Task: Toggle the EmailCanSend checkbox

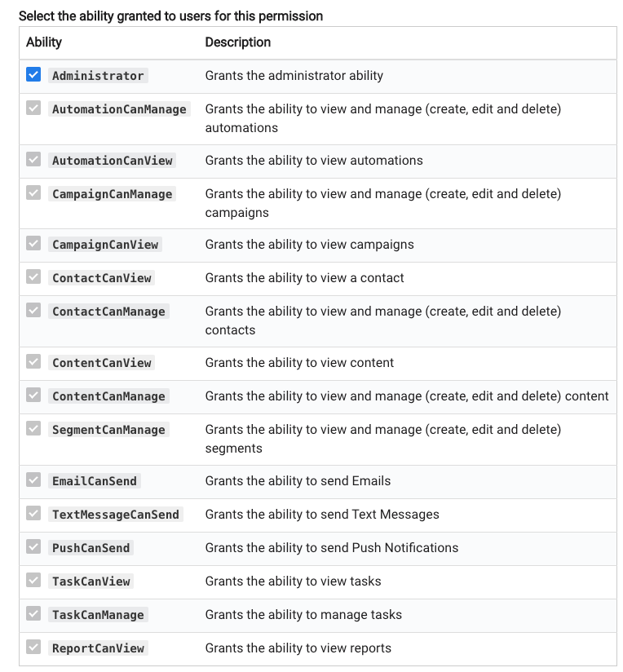Action: pyautogui.click(x=33, y=480)
